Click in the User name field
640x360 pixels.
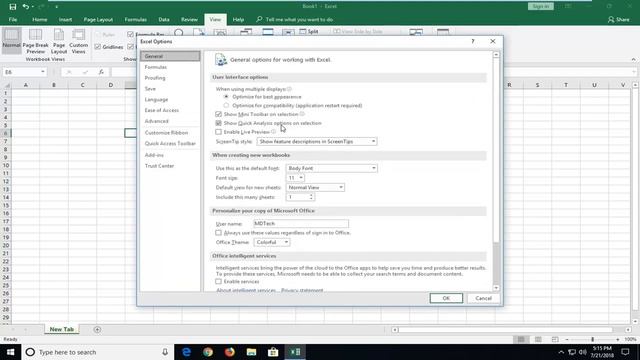(301, 224)
